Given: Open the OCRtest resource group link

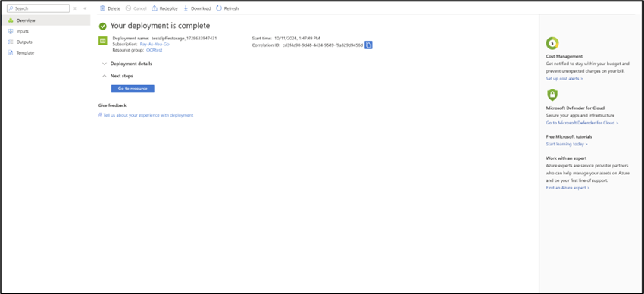Looking at the screenshot, I should 155,50.
